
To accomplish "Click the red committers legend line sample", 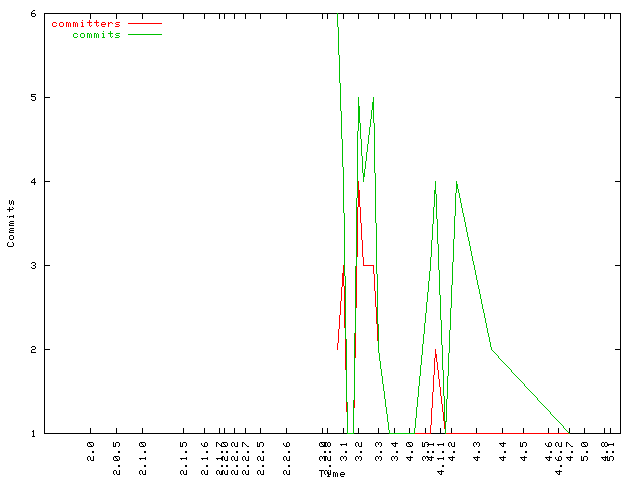I will 144,23.
